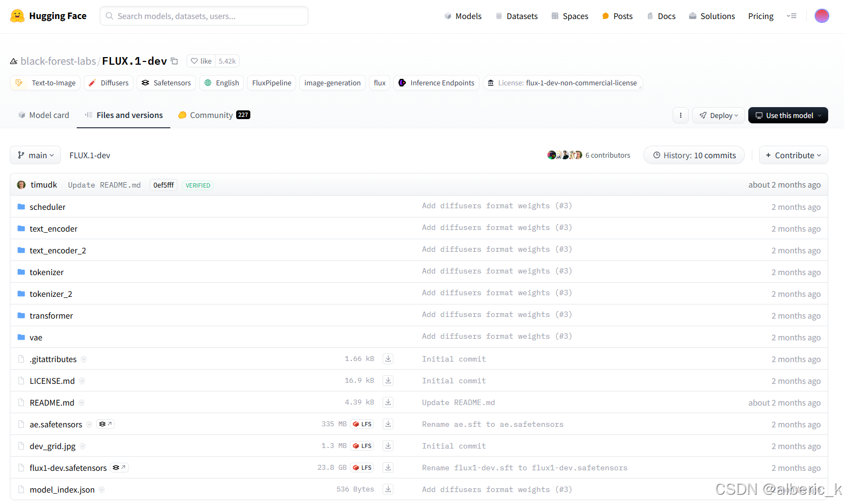Screen dimensions: 844x504
Task: Download the flux1-dev.safetensors file
Action: pyautogui.click(x=388, y=468)
